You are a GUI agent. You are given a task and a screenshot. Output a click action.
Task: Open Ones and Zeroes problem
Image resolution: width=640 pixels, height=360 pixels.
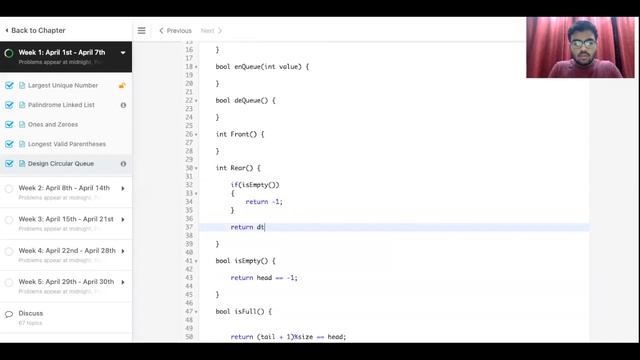coord(53,124)
